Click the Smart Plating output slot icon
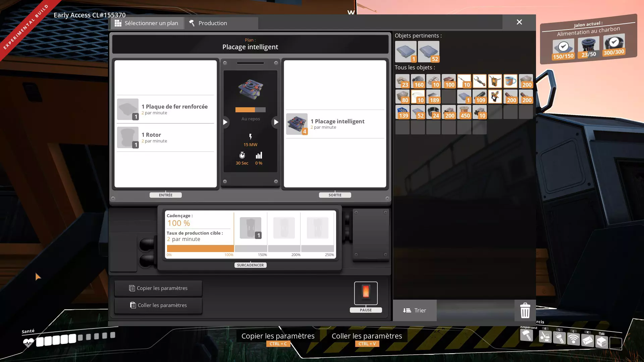This screenshot has width=644, height=362. tap(297, 124)
